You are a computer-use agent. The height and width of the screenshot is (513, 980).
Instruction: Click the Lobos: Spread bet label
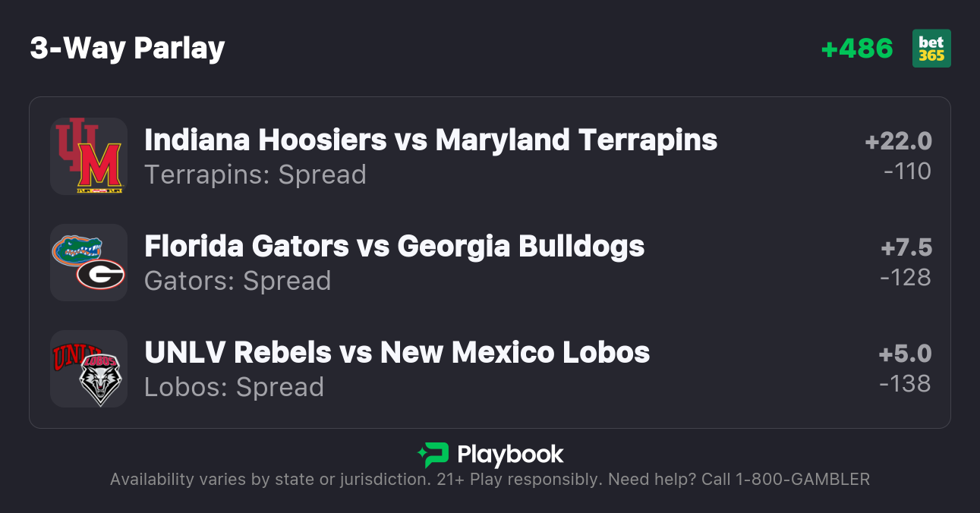coord(234,387)
